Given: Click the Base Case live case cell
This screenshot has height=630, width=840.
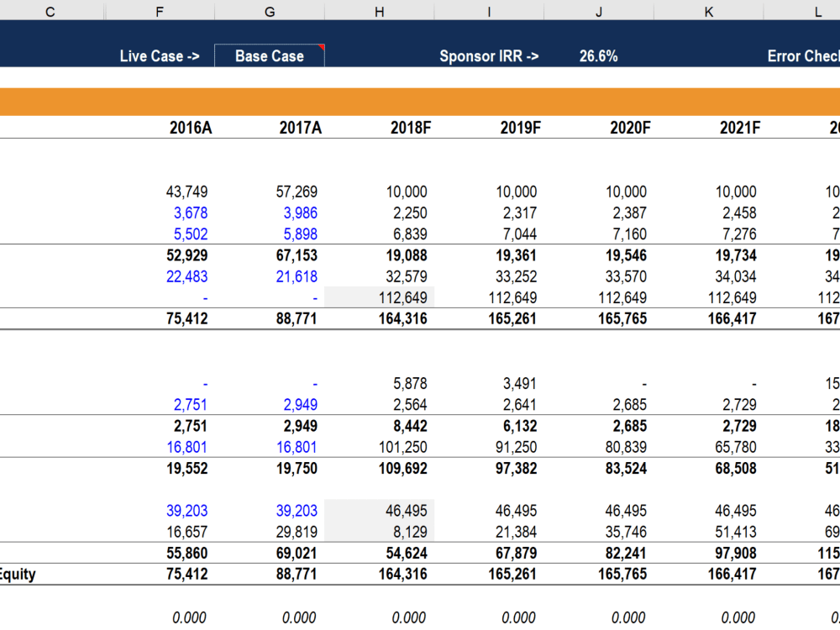Looking at the screenshot, I should coord(270,55).
